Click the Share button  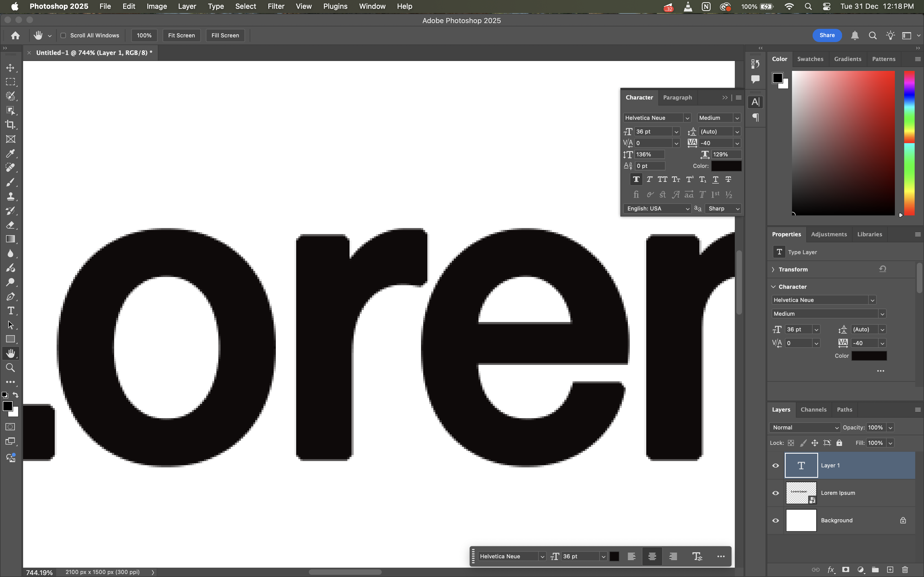pyautogui.click(x=827, y=35)
